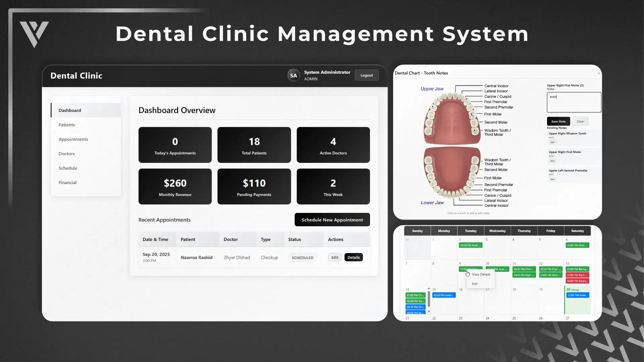Open the Doctors section
Screen dimensions: 644x362
tap(66, 154)
